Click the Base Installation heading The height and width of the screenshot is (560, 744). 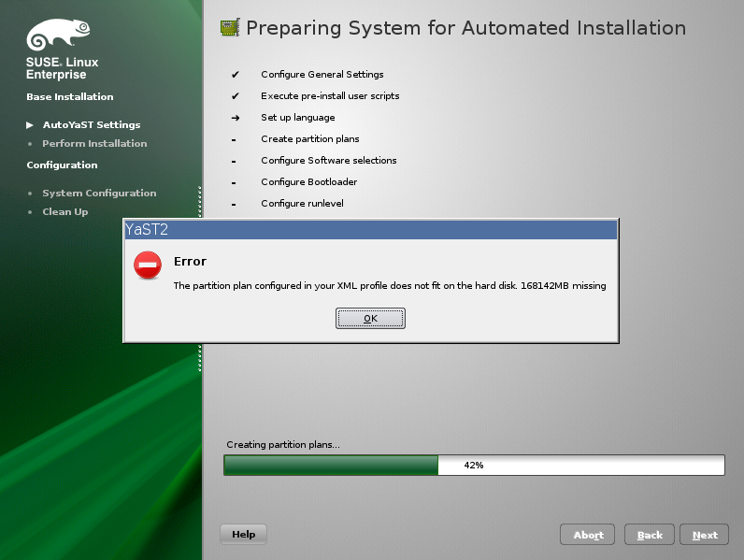point(70,97)
